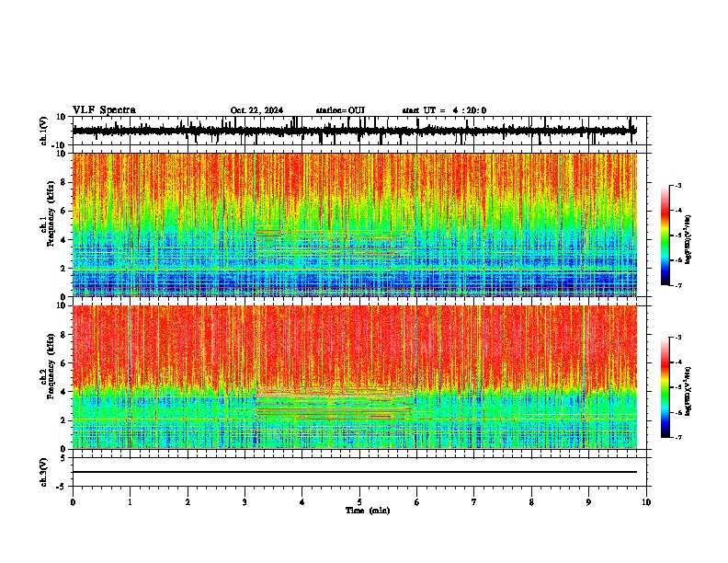
Task: Click the "6" tick on the time axis
Action: click(417, 502)
